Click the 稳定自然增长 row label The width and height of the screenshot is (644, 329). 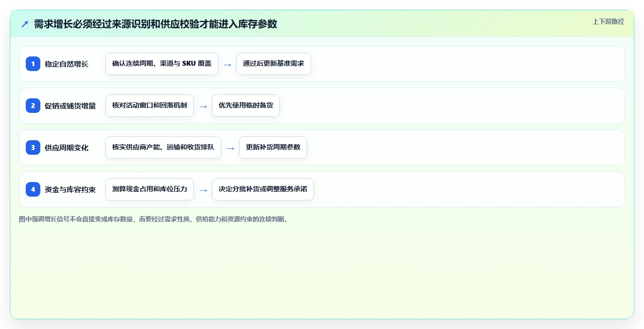(x=67, y=64)
